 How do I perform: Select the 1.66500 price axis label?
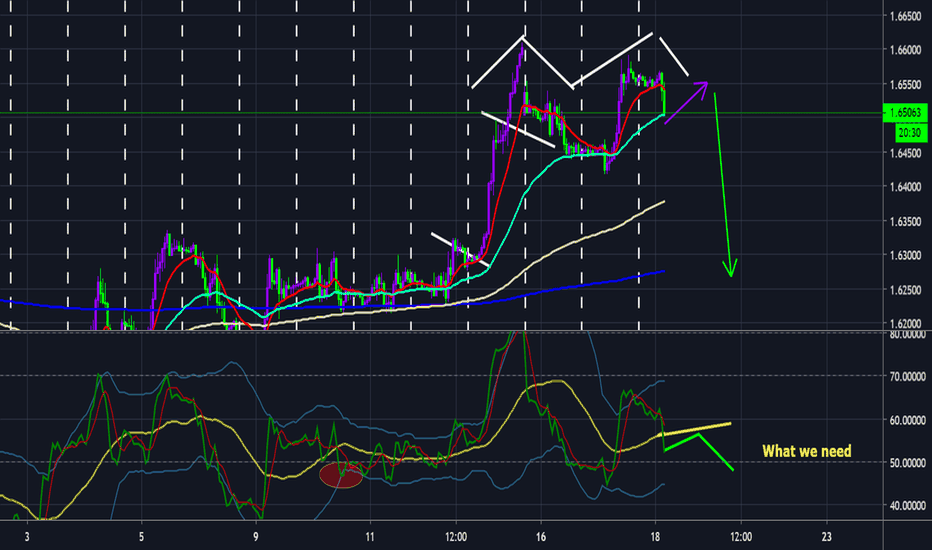pos(905,17)
